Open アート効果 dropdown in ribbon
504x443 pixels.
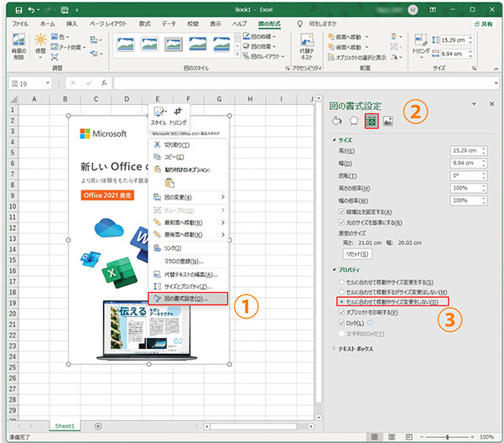click(x=69, y=47)
